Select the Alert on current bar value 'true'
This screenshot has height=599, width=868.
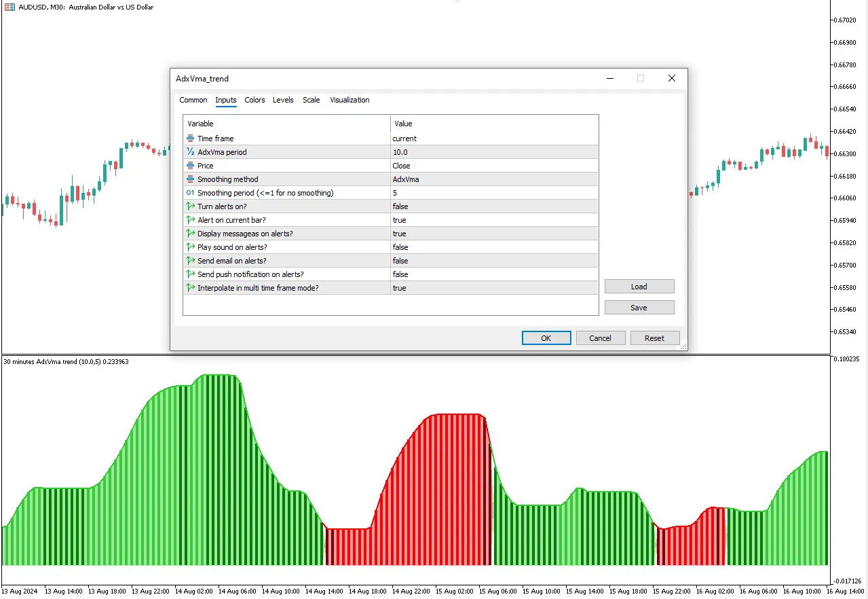click(x=399, y=220)
